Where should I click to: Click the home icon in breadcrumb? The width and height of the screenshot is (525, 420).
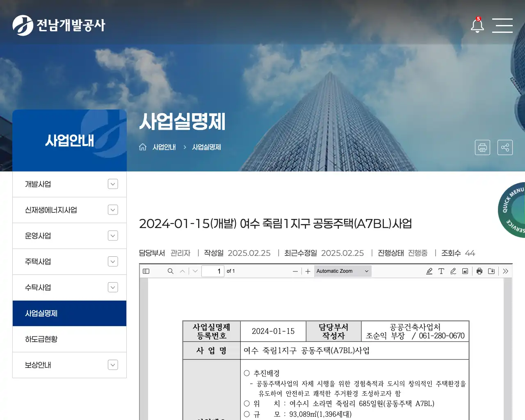tap(143, 147)
